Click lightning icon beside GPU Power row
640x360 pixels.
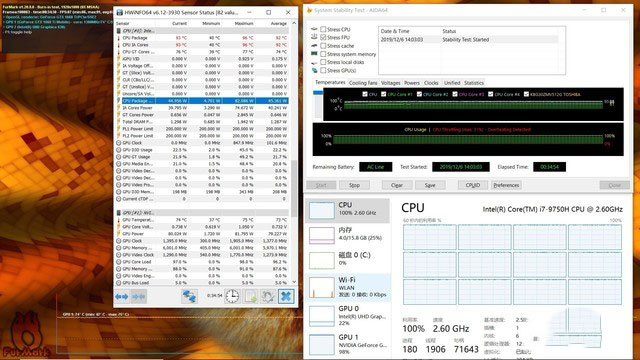pos(119,234)
